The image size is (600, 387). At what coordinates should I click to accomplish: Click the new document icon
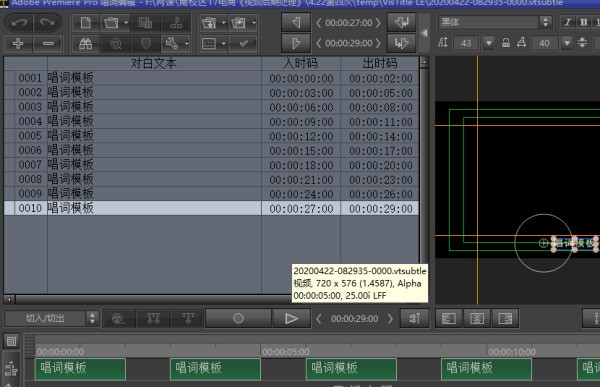[86, 23]
